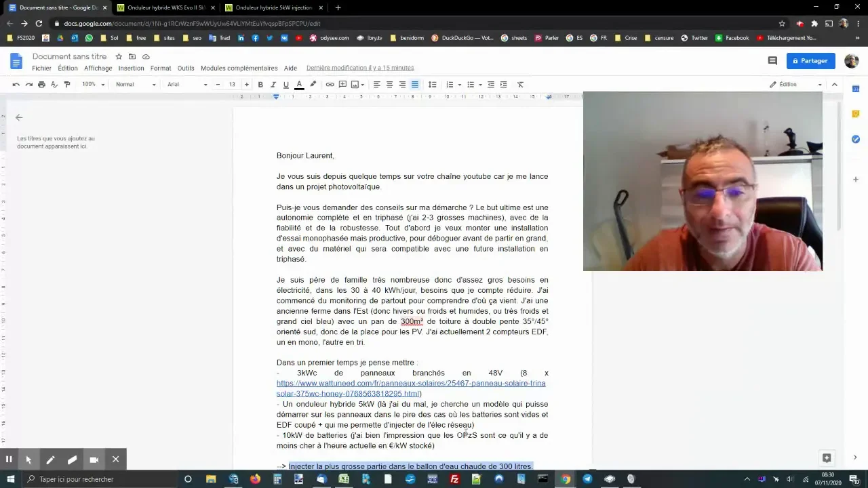Viewport: 868px width, 488px height.
Task: Pause the screen recording
Action: tap(9, 460)
